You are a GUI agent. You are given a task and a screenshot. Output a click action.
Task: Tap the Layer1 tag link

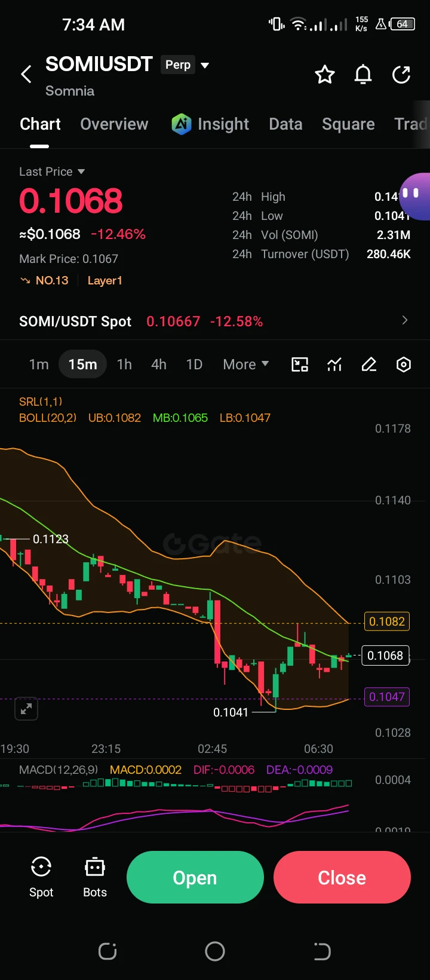(x=105, y=280)
